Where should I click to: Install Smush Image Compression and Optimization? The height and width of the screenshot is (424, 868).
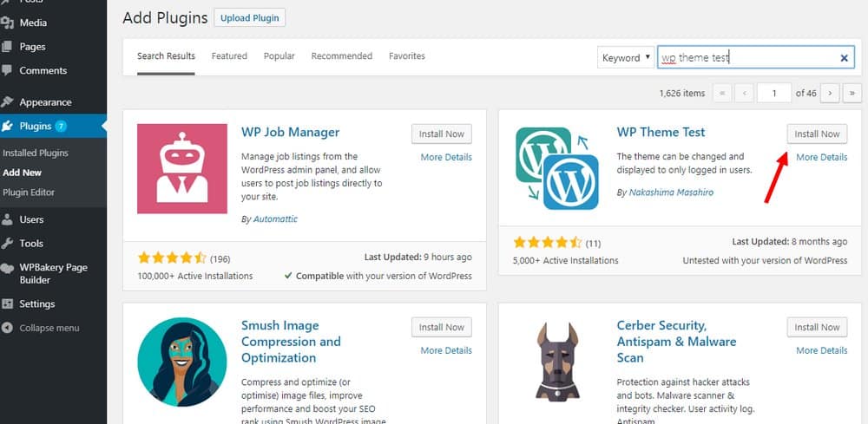coord(441,327)
